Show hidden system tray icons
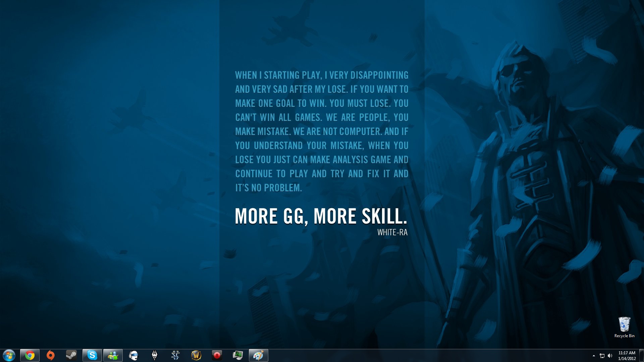 coord(594,356)
